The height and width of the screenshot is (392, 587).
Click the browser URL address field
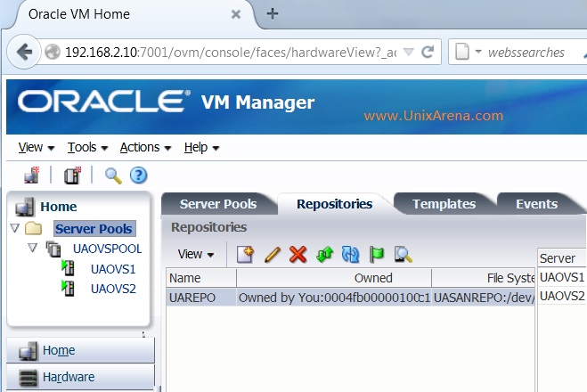230,52
